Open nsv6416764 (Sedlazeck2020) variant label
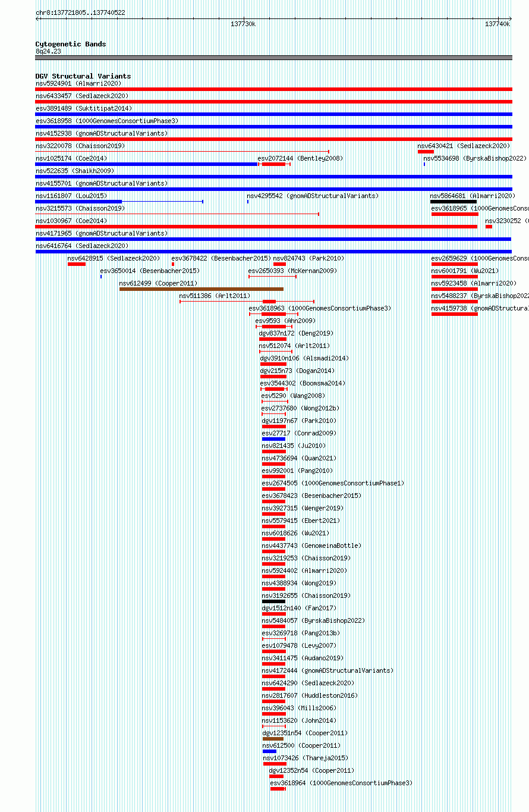Screen dimensions: 529x812 pos(81,246)
